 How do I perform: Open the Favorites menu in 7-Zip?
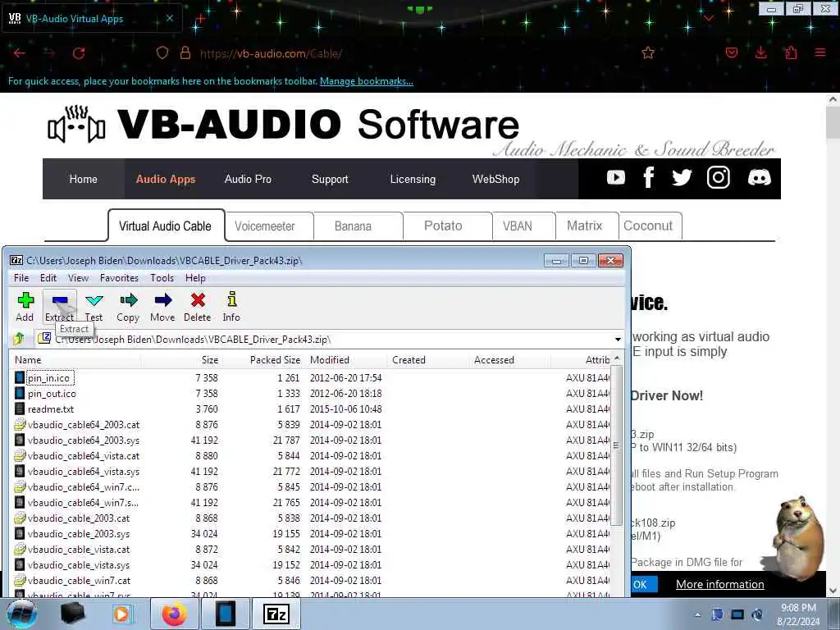(x=119, y=278)
